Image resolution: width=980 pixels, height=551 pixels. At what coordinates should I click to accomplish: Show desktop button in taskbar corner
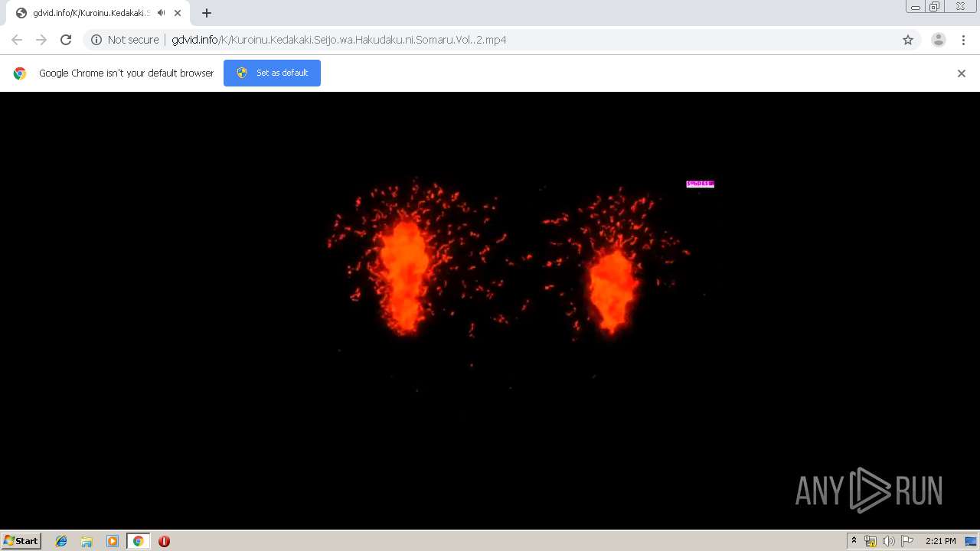[971, 541]
